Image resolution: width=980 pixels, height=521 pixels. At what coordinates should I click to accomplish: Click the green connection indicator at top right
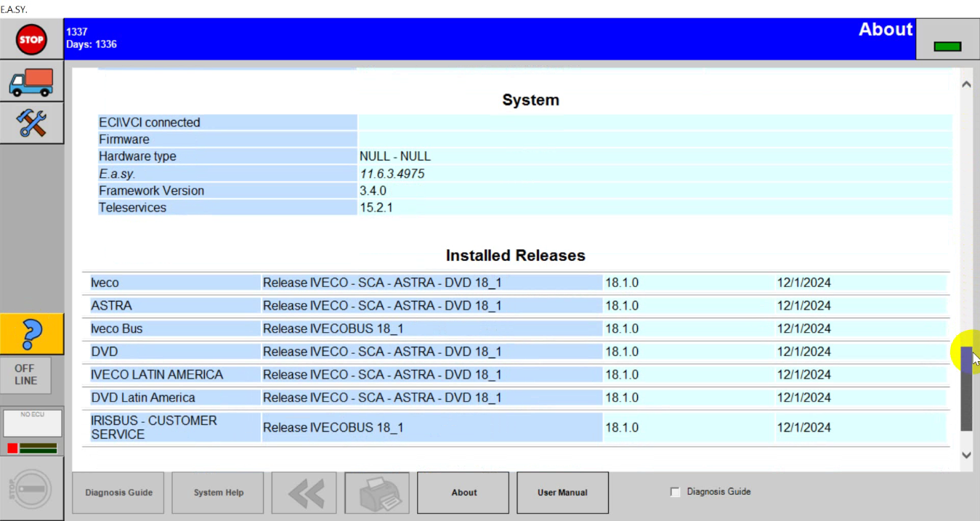(947, 47)
